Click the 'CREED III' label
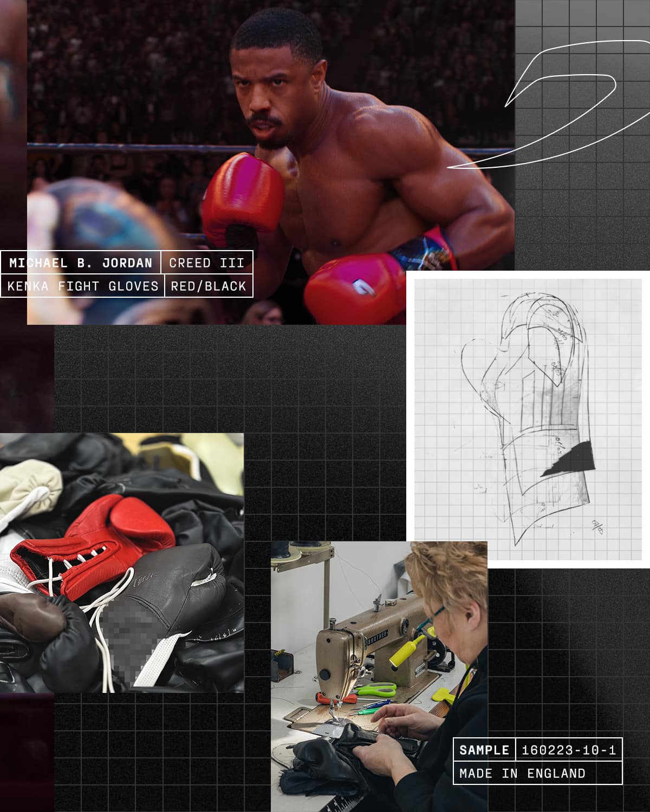650x812 pixels. pos(207,263)
